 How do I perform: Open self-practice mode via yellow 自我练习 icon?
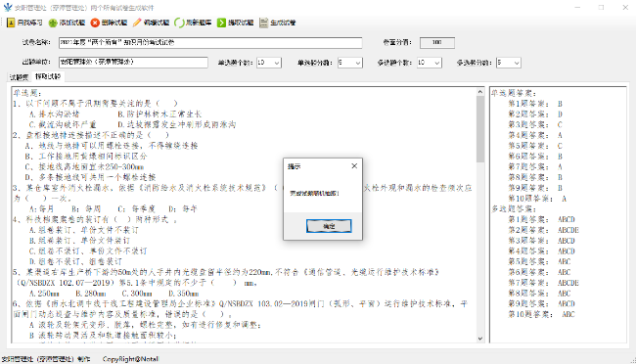11,23
